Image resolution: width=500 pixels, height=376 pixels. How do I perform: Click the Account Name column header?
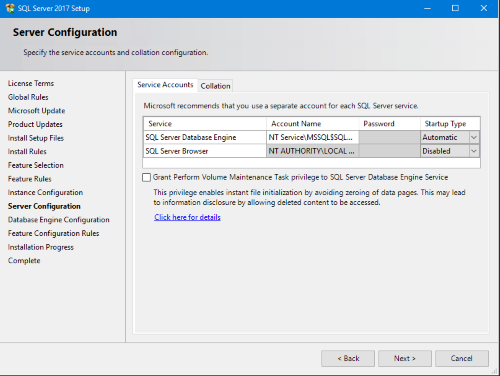(313, 124)
